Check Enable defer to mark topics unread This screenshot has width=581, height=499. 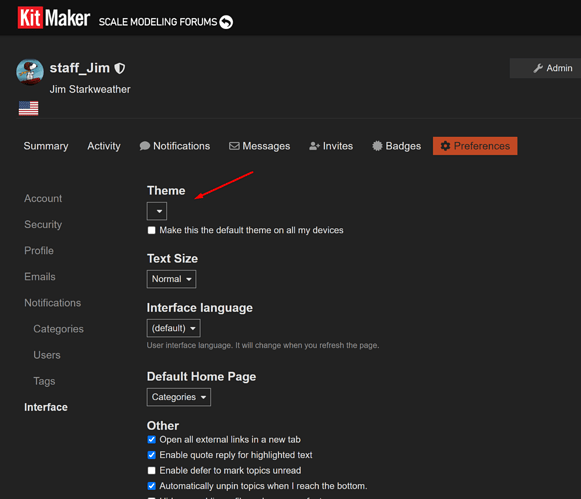tap(152, 470)
